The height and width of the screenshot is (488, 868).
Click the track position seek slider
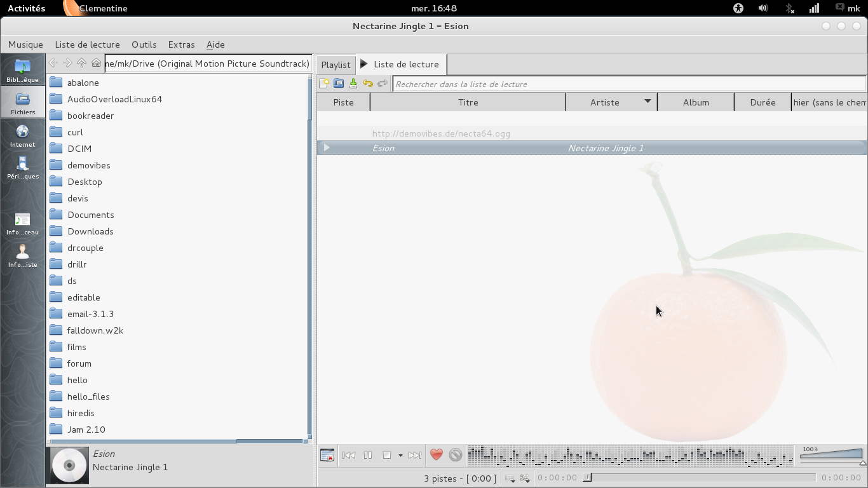(700, 477)
